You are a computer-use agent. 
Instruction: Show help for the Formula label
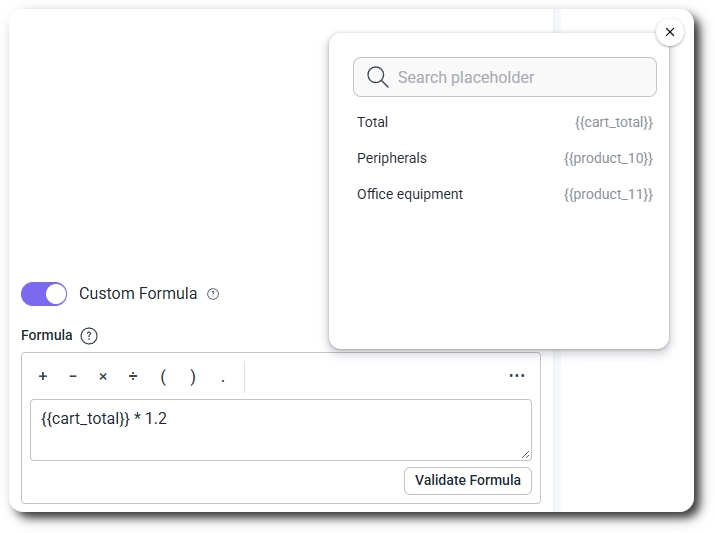coord(89,336)
